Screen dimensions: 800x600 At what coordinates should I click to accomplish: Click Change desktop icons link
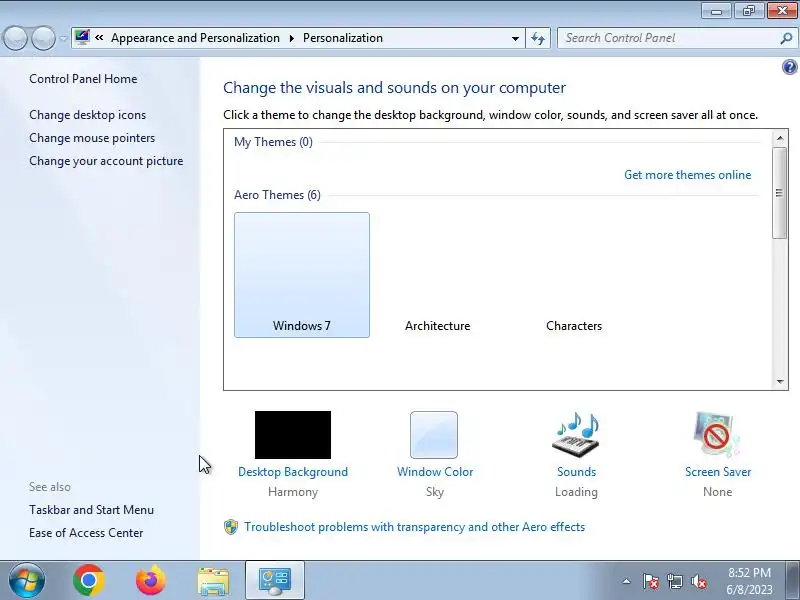pos(87,115)
